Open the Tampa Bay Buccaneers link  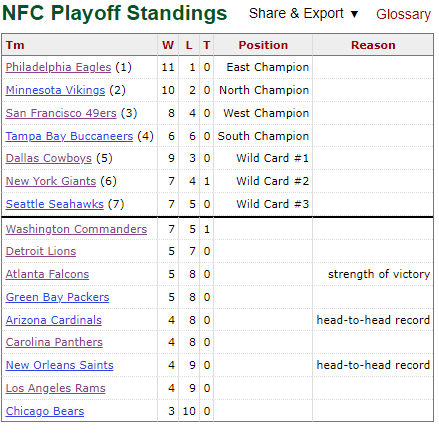point(69,136)
